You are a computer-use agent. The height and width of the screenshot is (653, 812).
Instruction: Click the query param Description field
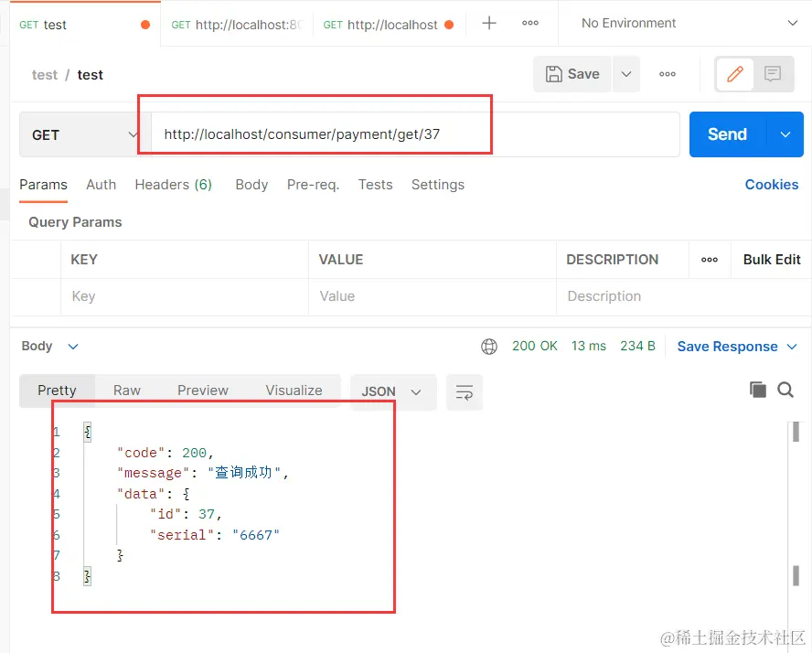[684, 296]
